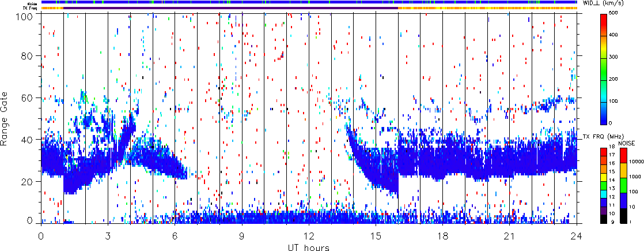Click the '14' label on TX FRQ colorbar

pyautogui.click(x=612, y=180)
